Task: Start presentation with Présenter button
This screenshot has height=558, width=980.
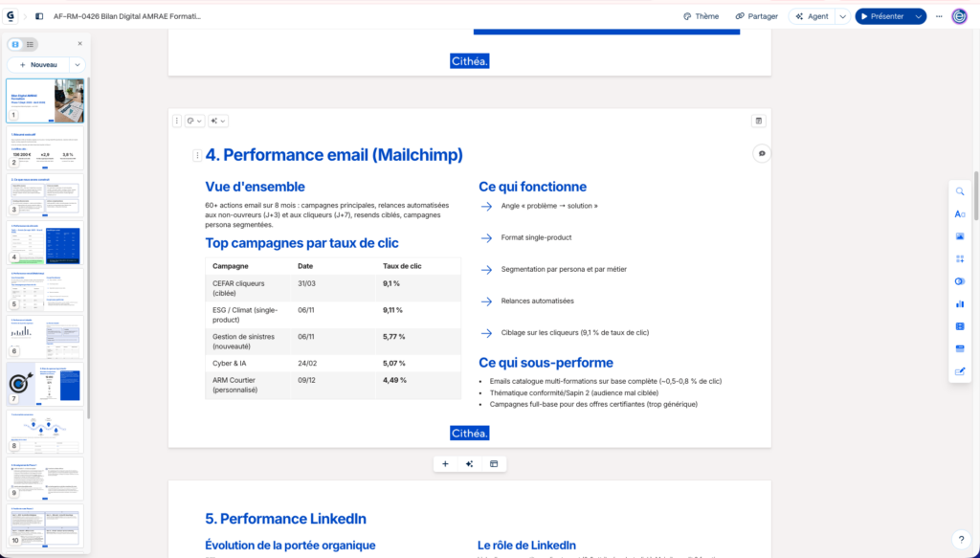Action: click(883, 16)
